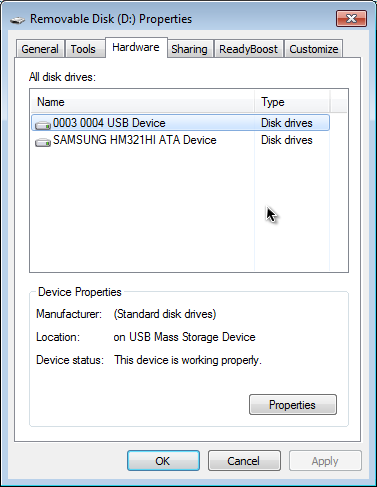Switch to the General tab
The image size is (377, 487).
[40, 49]
